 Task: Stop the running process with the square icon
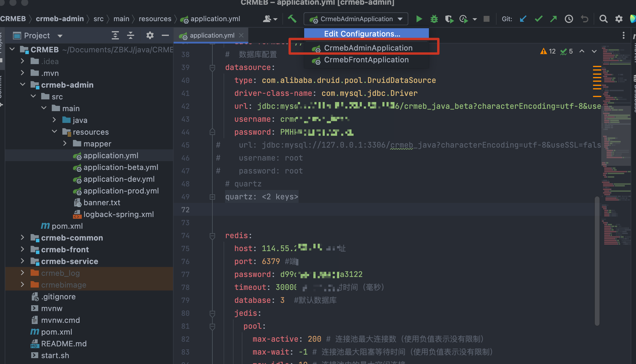pyautogui.click(x=487, y=19)
